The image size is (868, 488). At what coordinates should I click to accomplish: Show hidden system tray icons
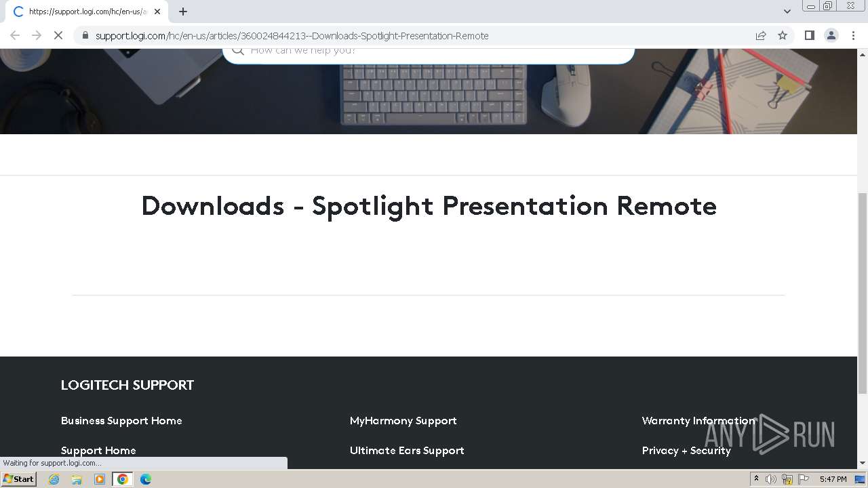756,479
